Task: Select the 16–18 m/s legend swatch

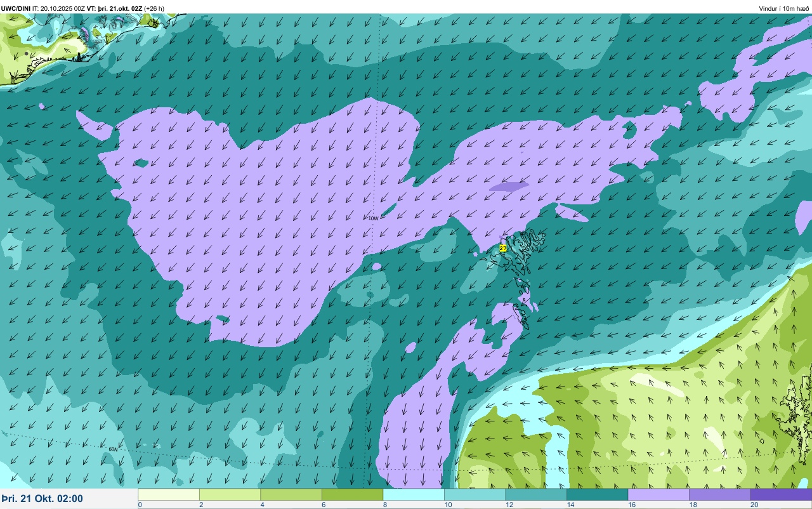Action: [x=658, y=494]
